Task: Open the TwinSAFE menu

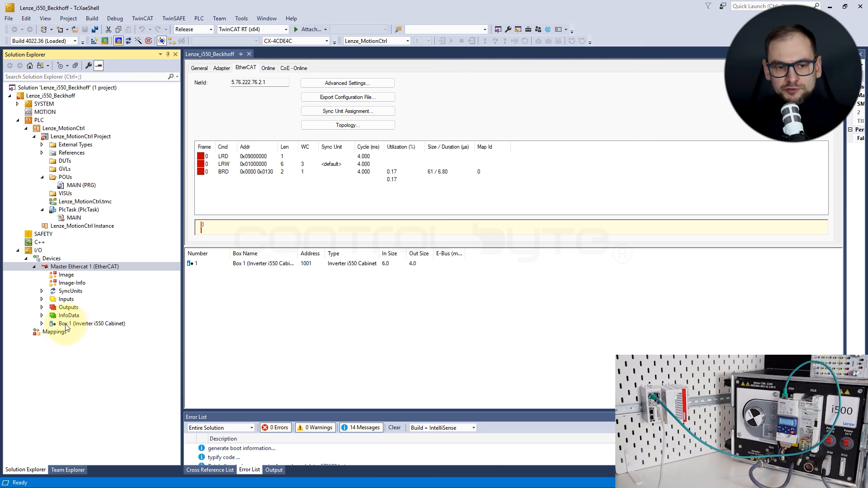Action: 174,19
